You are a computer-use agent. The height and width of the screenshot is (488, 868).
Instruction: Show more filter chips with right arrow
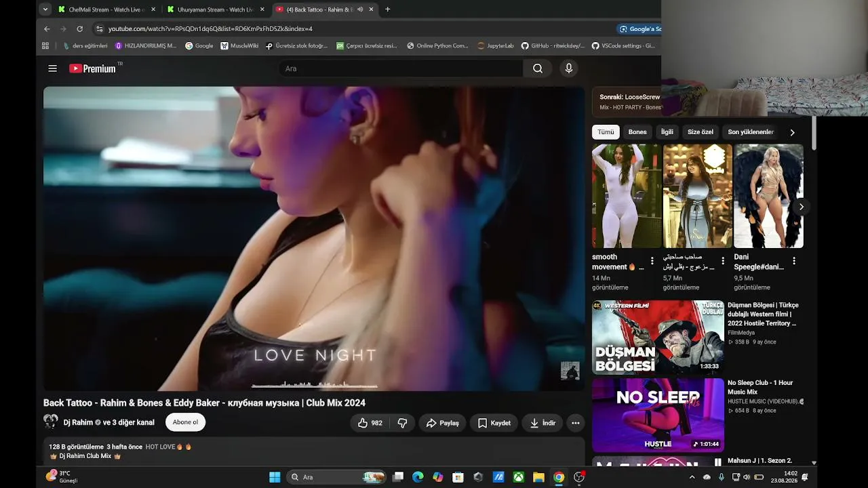[x=792, y=132]
